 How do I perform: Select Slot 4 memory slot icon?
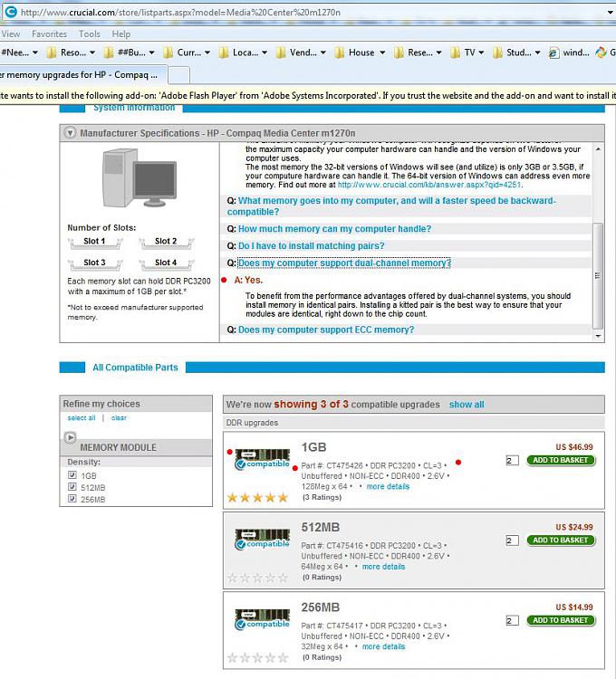(x=167, y=264)
